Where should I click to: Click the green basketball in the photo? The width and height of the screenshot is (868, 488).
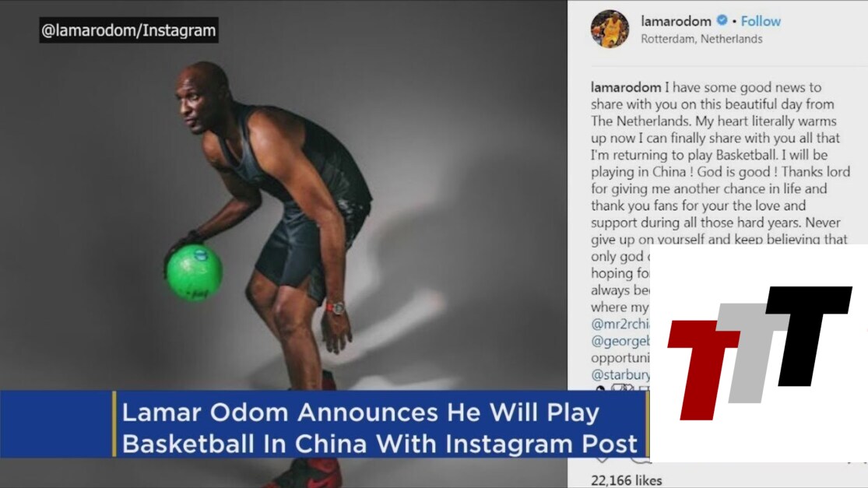click(x=195, y=273)
